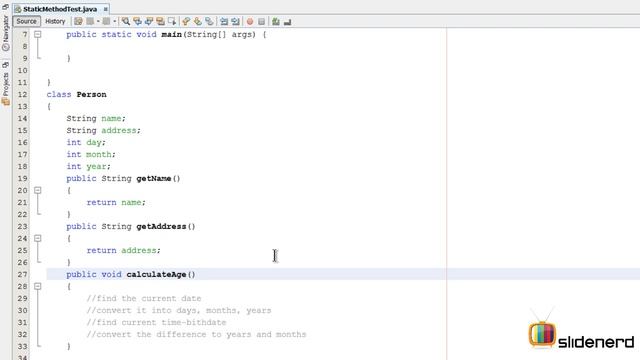The height and width of the screenshot is (360, 640).
Task: Toggle Highlight Search icon
Action: click(160, 21)
